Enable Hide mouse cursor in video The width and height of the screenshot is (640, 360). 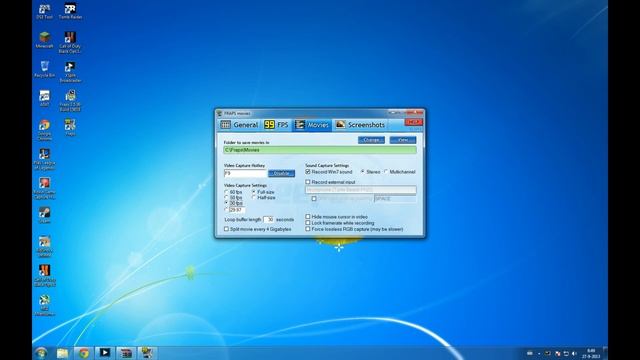coord(308,217)
